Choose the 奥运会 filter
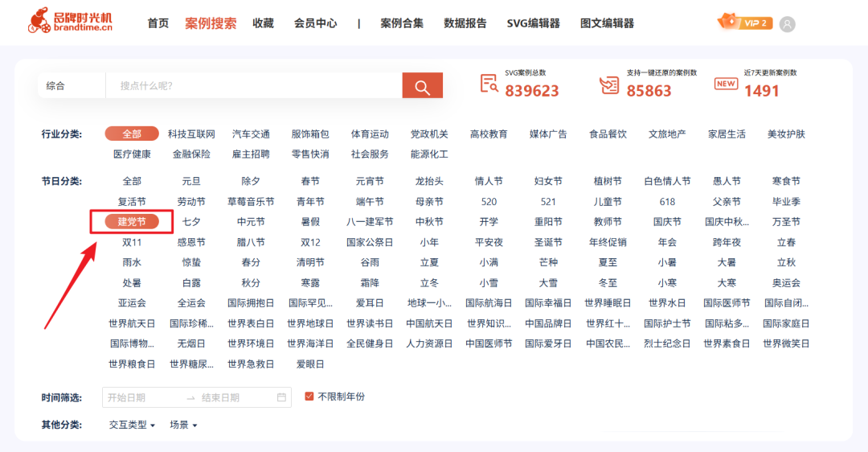 pos(786,282)
